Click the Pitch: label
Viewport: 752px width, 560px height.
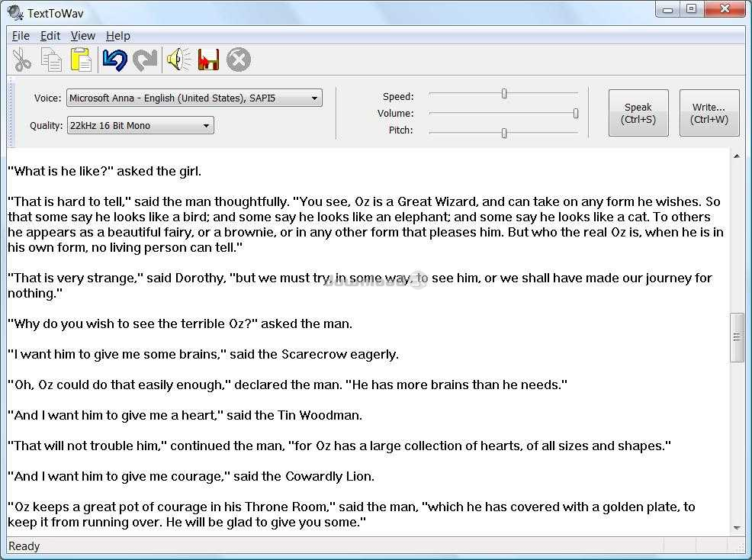[401, 130]
